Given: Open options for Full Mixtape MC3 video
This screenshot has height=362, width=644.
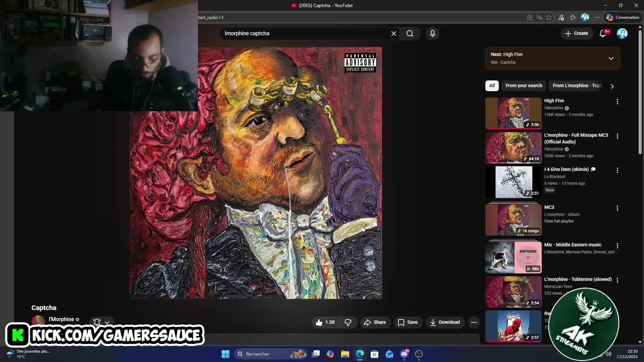Looking at the screenshot, I should pyautogui.click(x=617, y=136).
